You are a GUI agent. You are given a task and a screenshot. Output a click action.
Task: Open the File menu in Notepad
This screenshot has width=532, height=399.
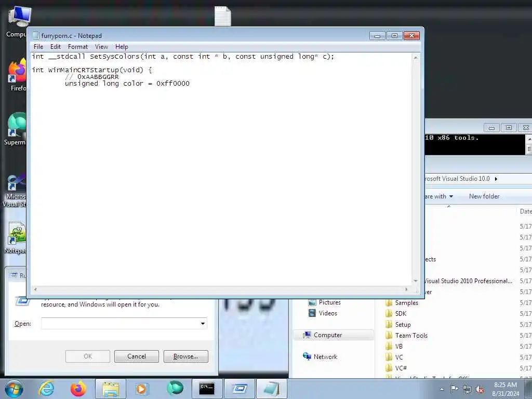(38, 47)
